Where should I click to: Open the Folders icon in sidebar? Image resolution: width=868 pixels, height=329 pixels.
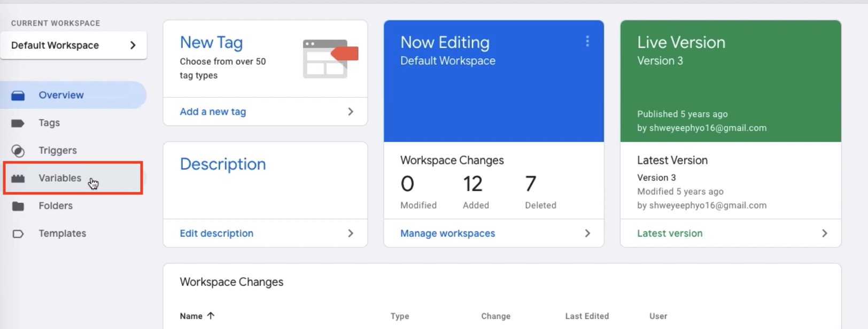tap(18, 206)
